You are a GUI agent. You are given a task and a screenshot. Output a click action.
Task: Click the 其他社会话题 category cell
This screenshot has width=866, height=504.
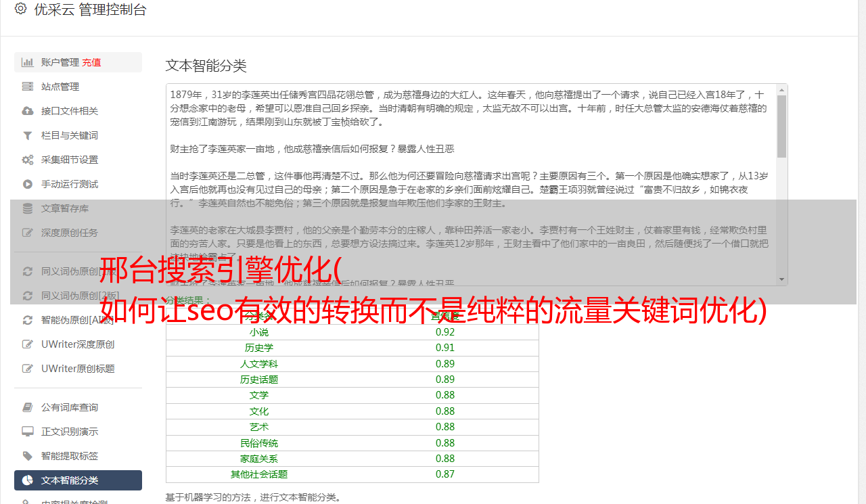[x=259, y=474]
